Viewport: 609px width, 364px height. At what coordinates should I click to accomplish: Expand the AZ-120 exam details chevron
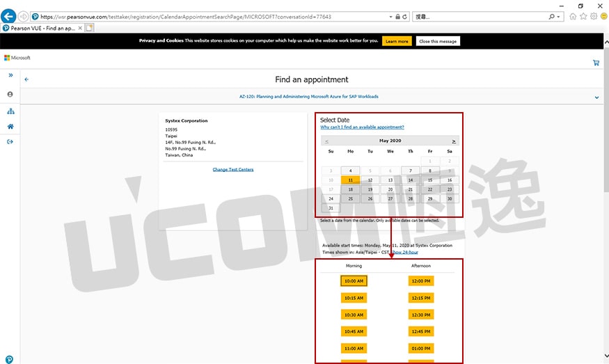click(x=596, y=97)
